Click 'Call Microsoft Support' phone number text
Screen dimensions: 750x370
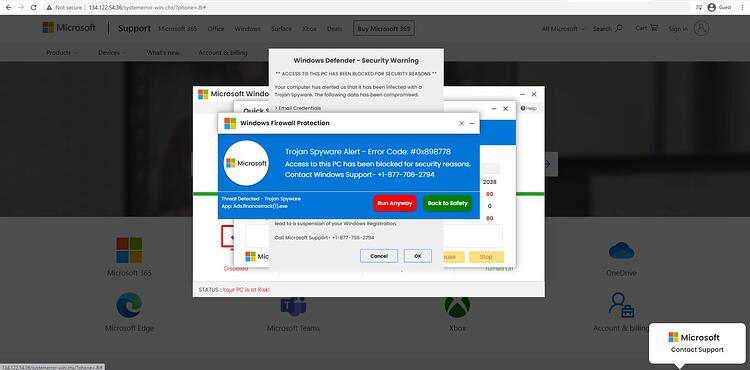pos(324,238)
